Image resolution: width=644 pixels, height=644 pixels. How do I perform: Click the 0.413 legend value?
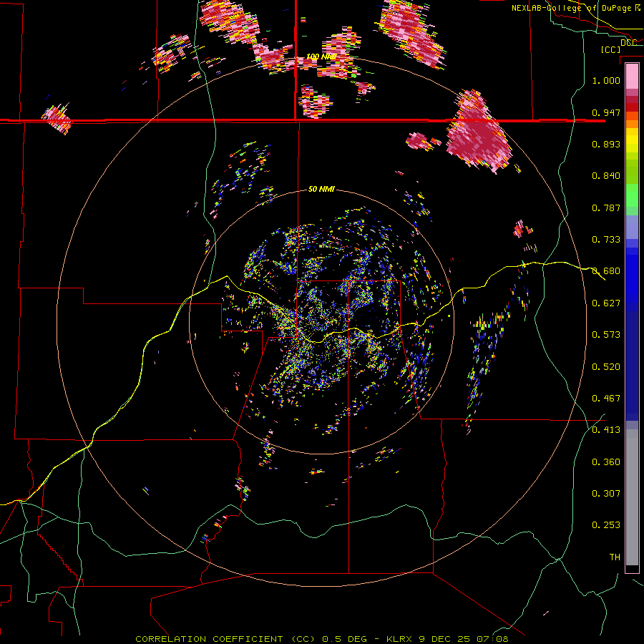tap(606, 430)
